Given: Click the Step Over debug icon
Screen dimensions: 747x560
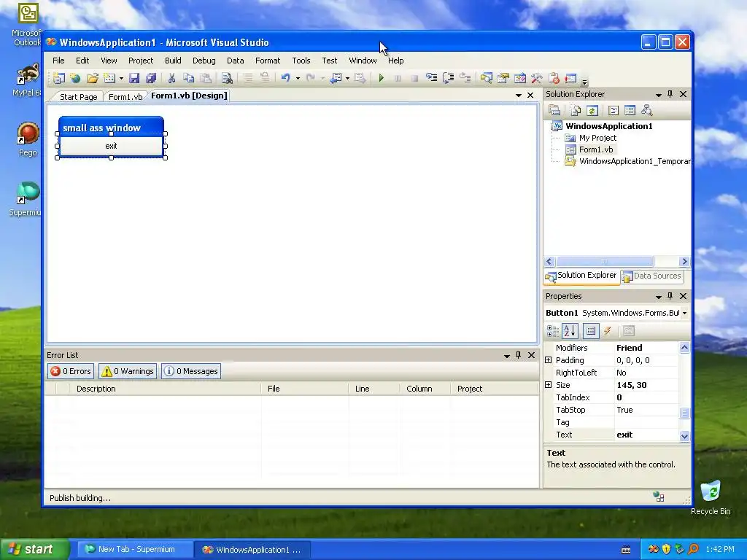Looking at the screenshot, I should [x=449, y=78].
